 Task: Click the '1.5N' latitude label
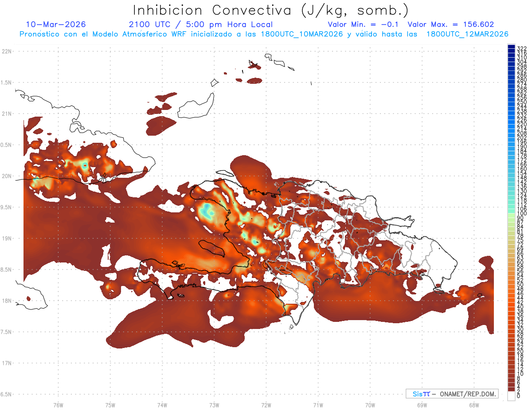click(x=7, y=82)
